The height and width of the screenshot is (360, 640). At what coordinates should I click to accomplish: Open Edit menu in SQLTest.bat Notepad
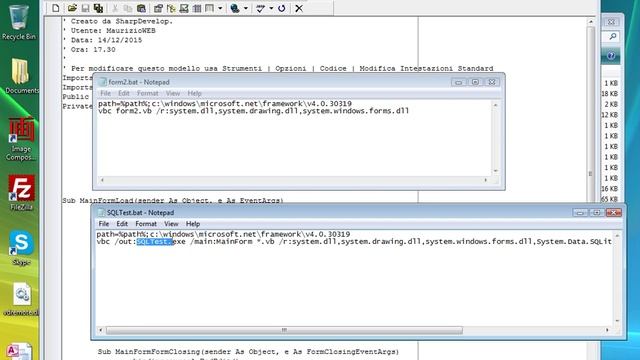pos(122,224)
